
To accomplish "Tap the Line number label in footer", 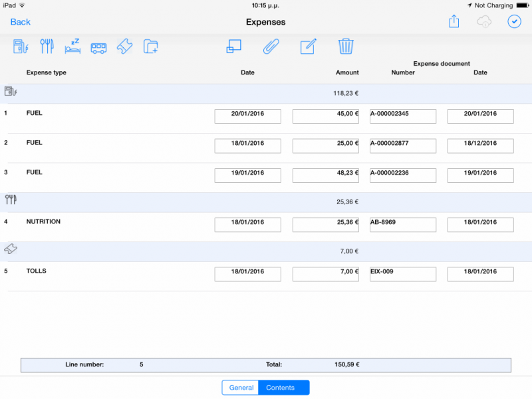I will point(84,364).
